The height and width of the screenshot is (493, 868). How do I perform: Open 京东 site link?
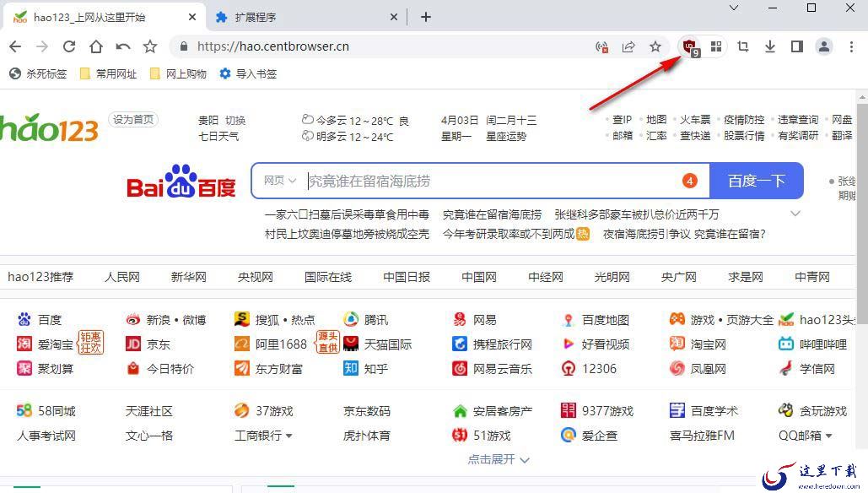click(x=148, y=344)
